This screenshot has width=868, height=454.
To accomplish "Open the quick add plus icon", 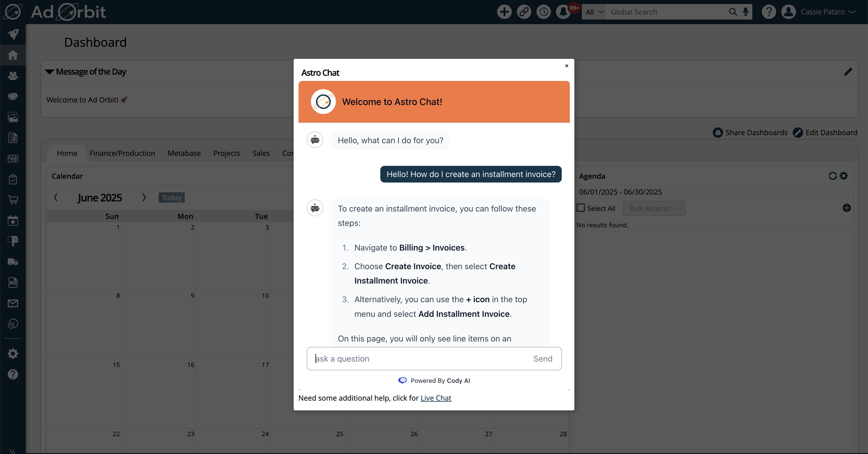I will 504,12.
